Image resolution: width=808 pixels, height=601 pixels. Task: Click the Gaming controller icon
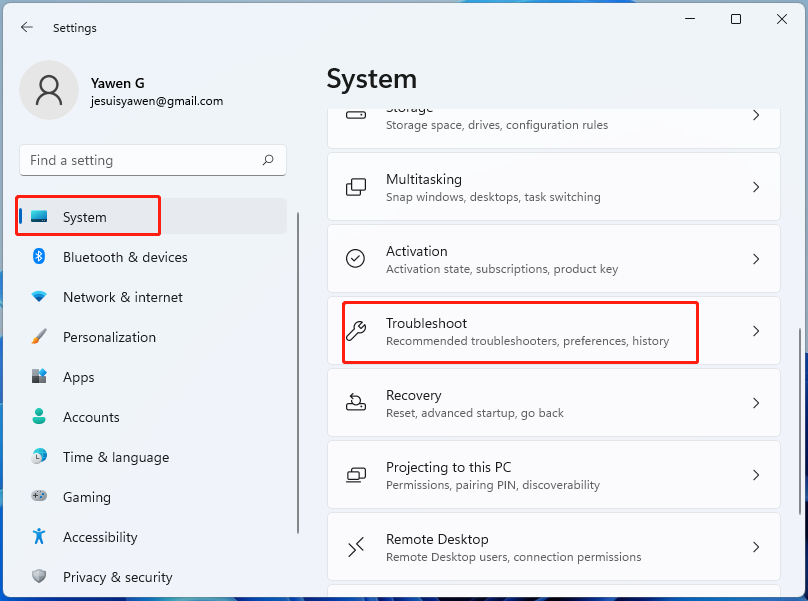point(39,496)
